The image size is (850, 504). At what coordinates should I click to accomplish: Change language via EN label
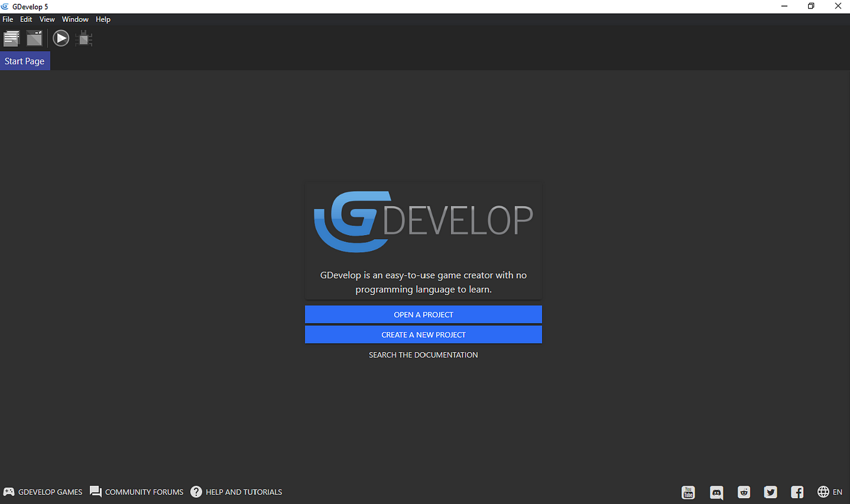(x=837, y=492)
